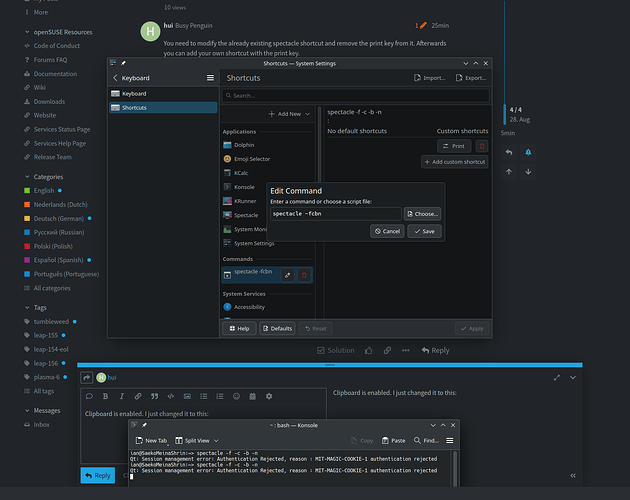
Task: Reply to hui's post with the Reply link
Action: tap(435, 350)
